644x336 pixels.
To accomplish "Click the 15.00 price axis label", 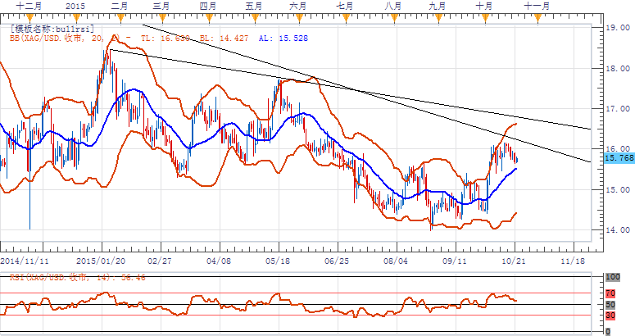I will (x=618, y=189).
